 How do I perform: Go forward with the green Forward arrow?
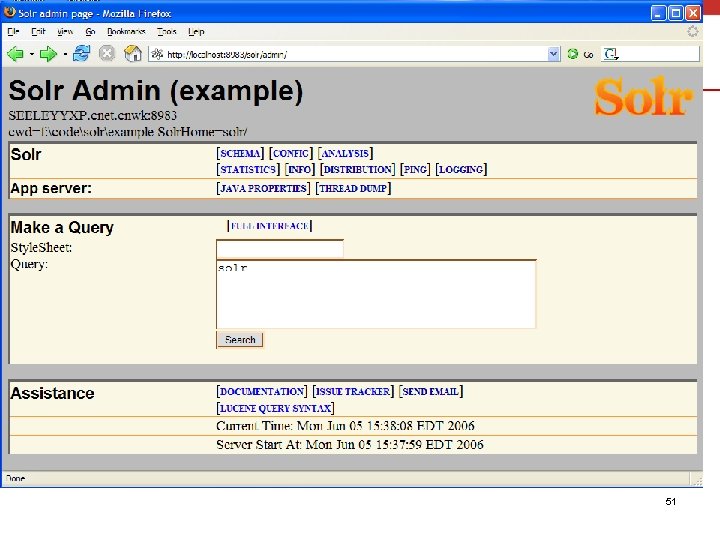[x=48, y=54]
